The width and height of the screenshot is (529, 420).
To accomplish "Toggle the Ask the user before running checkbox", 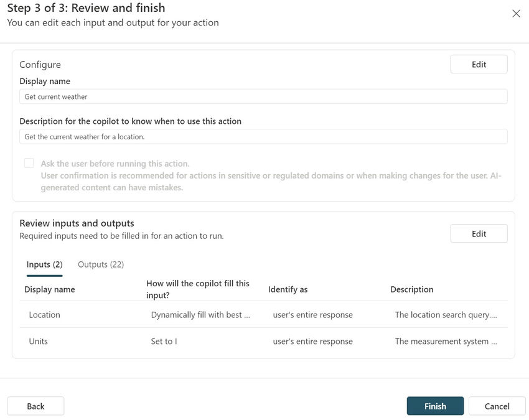I will [x=29, y=164].
